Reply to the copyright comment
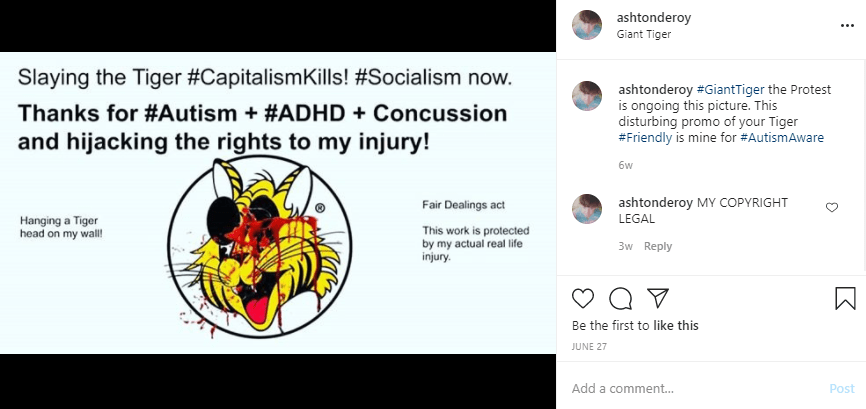 (x=657, y=246)
